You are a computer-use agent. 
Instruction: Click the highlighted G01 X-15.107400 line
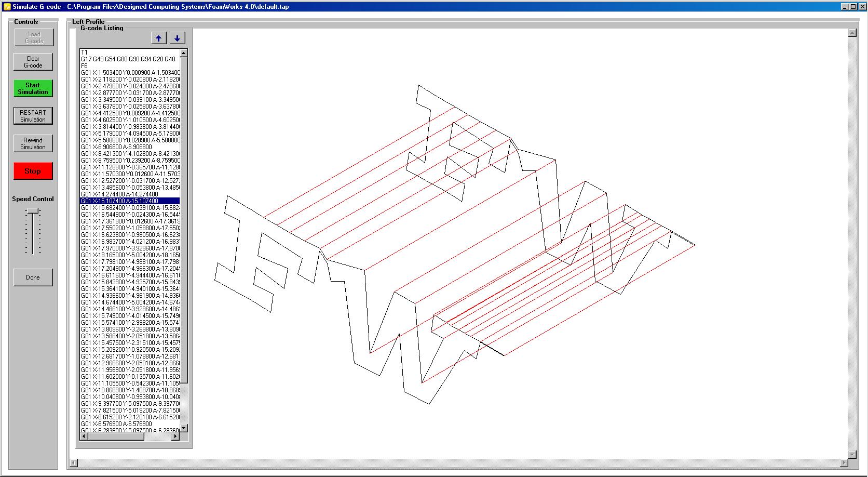click(130, 202)
